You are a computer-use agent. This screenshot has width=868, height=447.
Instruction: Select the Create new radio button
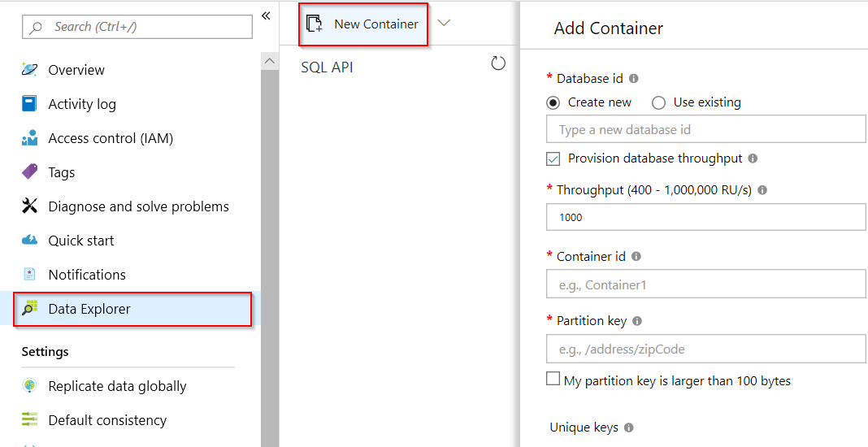[553, 103]
